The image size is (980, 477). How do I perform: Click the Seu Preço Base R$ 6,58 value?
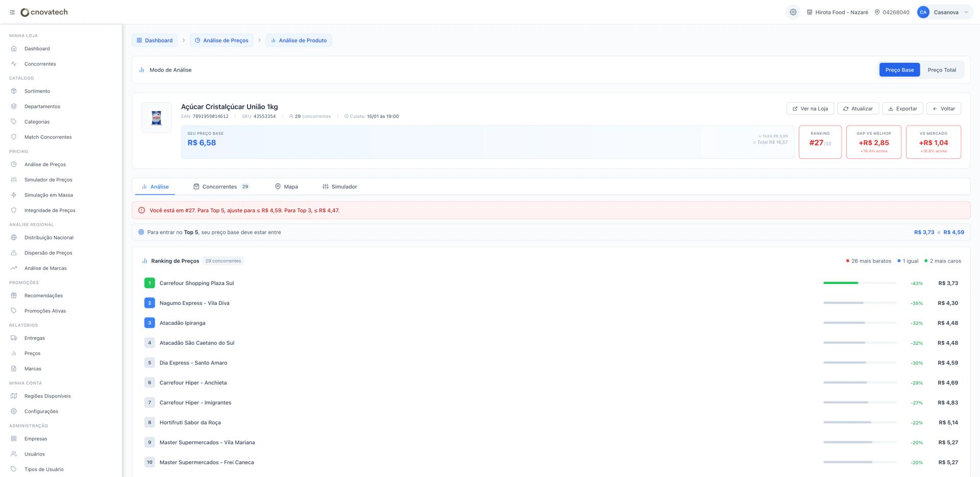pos(202,143)
